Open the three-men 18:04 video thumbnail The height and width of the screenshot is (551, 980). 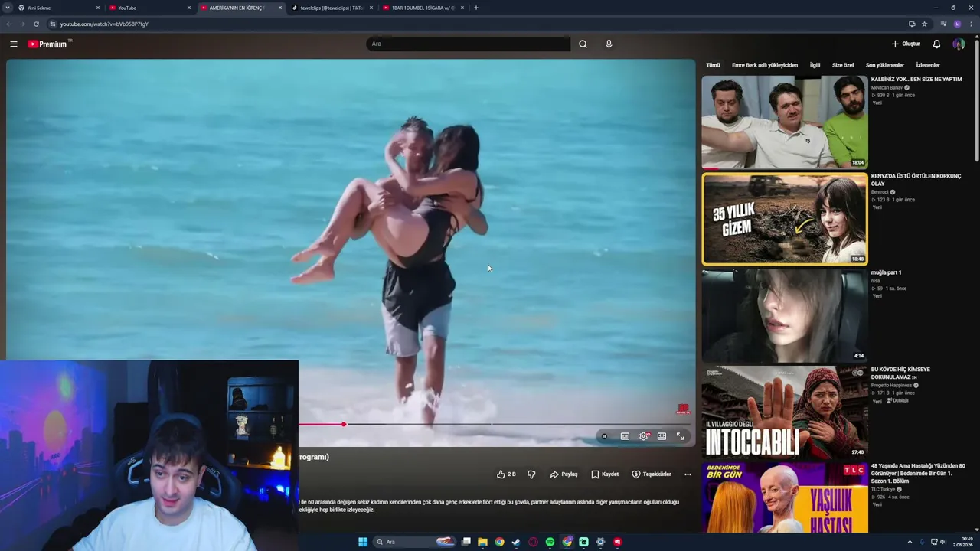coord(785,122)
